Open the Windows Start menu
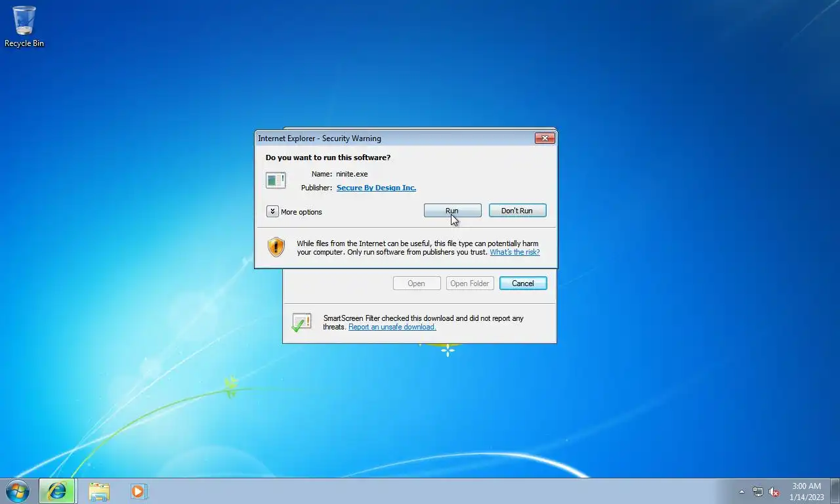Image resolution: width=840 pixels, height=504 pixels. point(17,491)
